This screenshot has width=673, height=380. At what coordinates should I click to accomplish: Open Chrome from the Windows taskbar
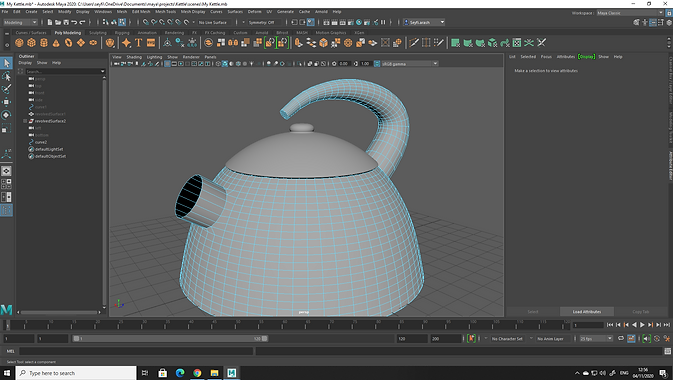pyautogui.click(x=197, y=373)
